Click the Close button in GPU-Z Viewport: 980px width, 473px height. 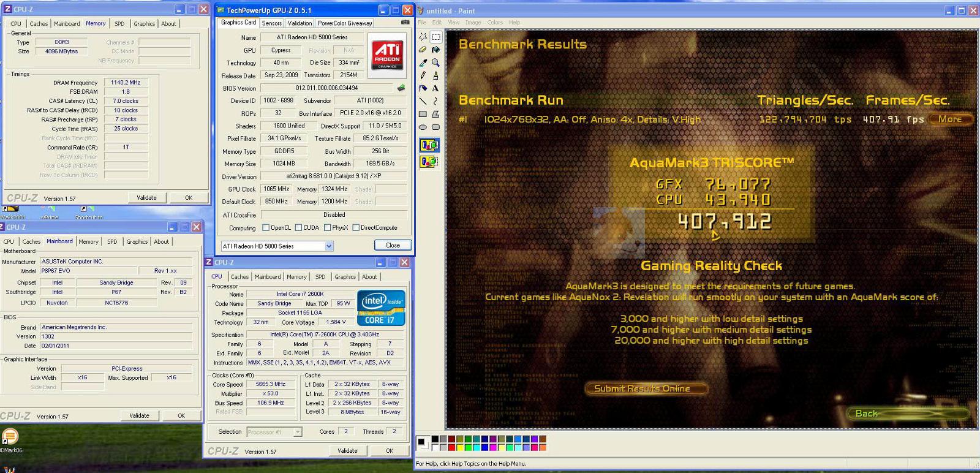[393, 245]
